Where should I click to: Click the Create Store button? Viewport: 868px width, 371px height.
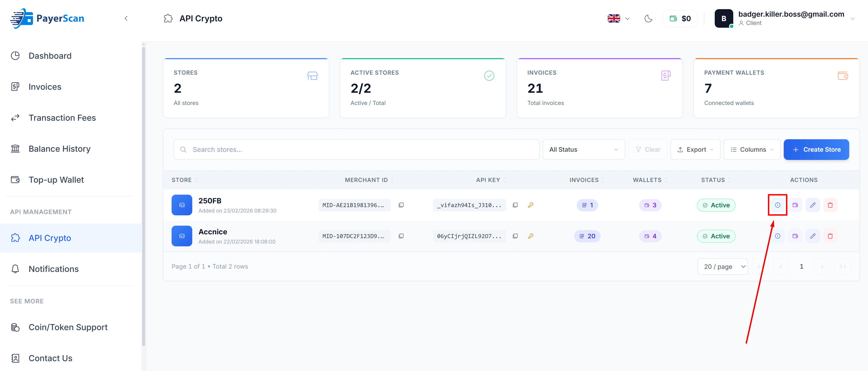[816, 149]
